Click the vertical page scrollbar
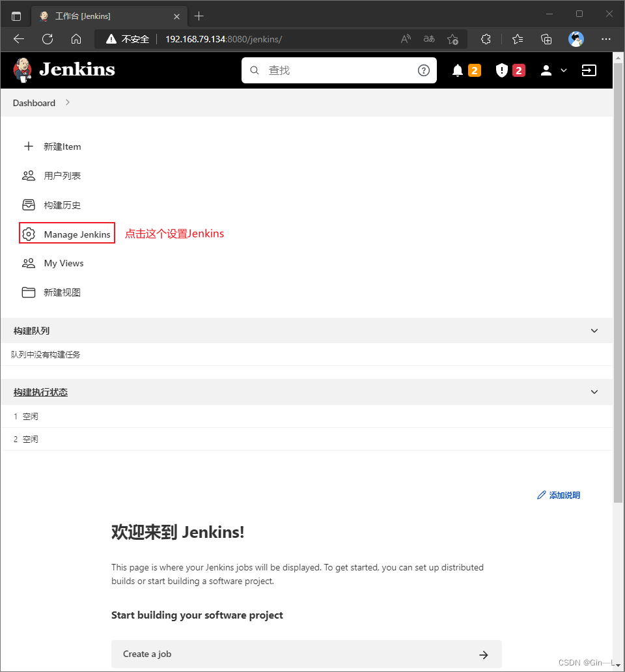 tap(618, 283)
